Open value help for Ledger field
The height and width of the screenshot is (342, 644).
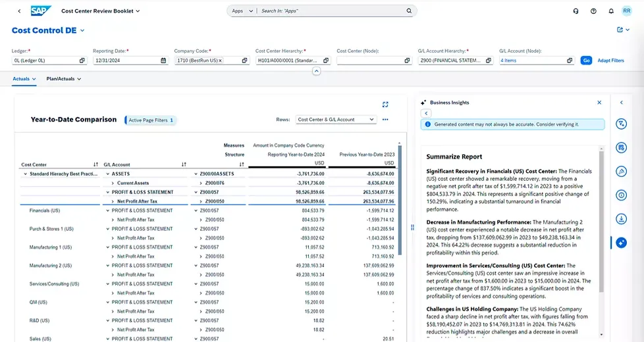pyautogui.click(x=82, y=61)
